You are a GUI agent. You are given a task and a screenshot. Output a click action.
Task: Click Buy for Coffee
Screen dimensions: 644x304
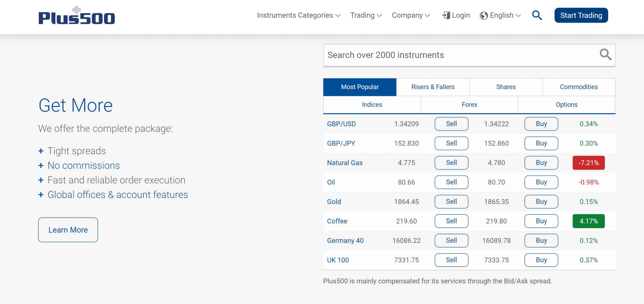(541, 221)
